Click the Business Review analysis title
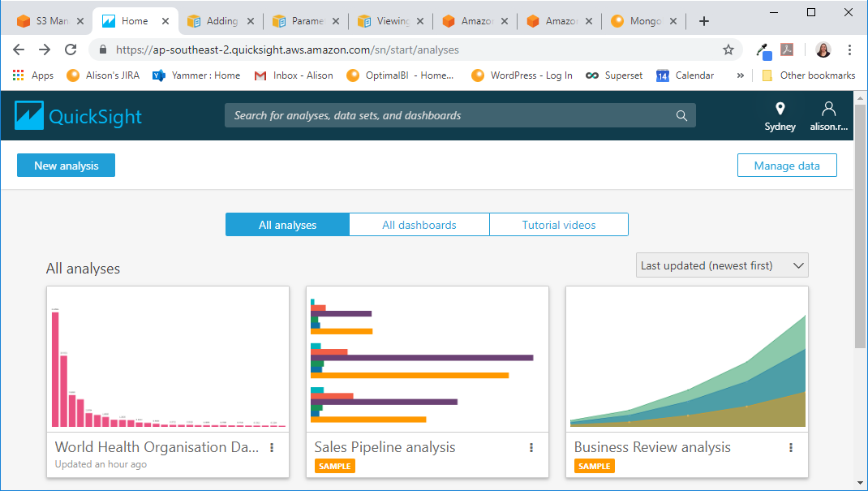868x491 pixels. pyautogui.click(x=652, y=447)
